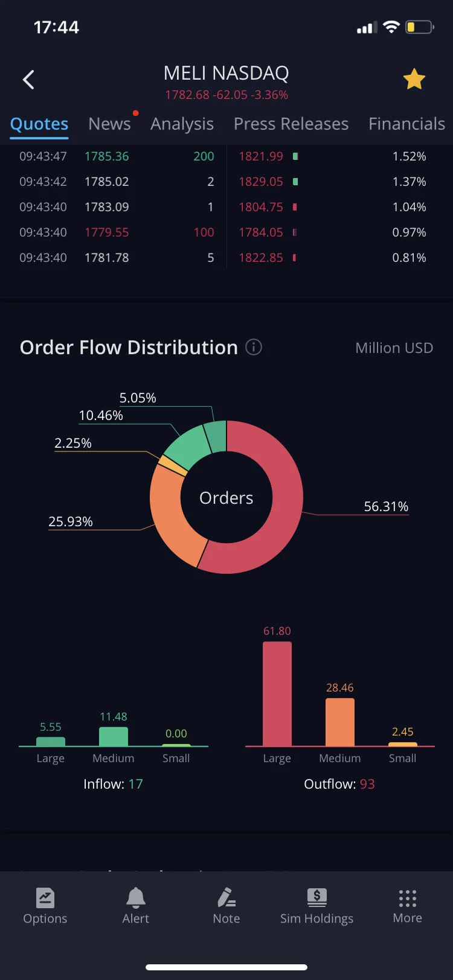Screen dimensions: 453x980
Task: Open the Note pencil icon
Action: pos(226,898)
